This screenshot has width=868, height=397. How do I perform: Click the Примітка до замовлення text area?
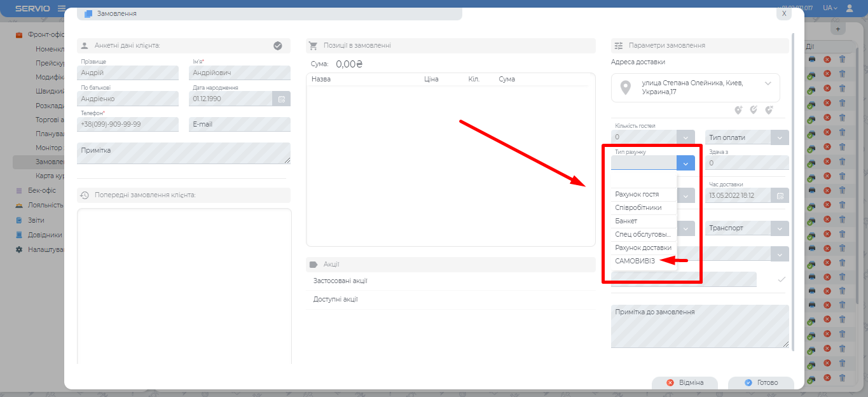(699, 326)
